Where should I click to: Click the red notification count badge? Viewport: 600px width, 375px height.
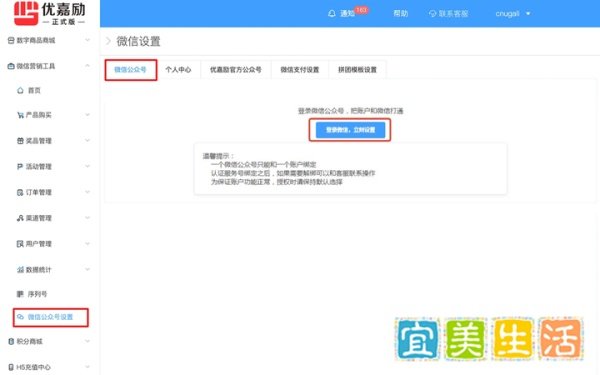click(x=361, y=10)
